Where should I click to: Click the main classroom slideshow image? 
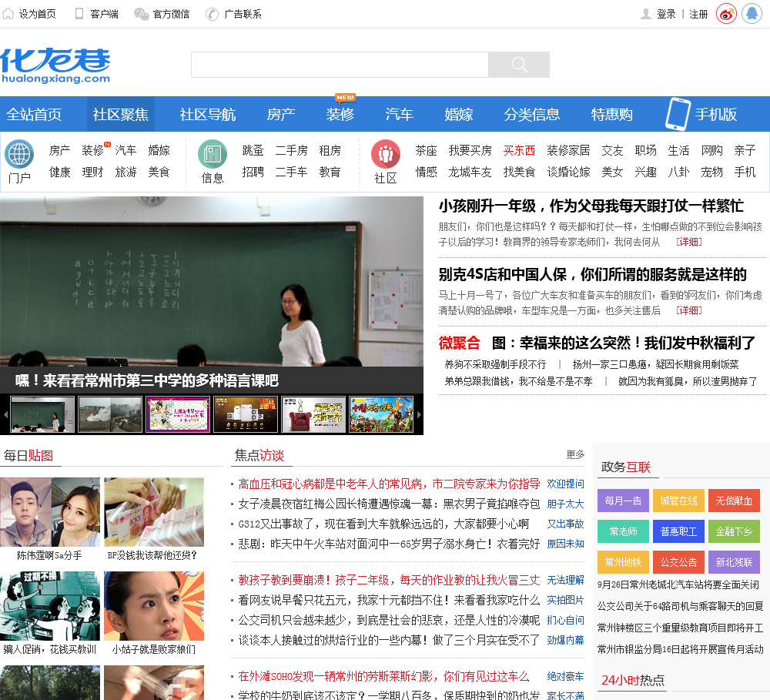point(212,282)
